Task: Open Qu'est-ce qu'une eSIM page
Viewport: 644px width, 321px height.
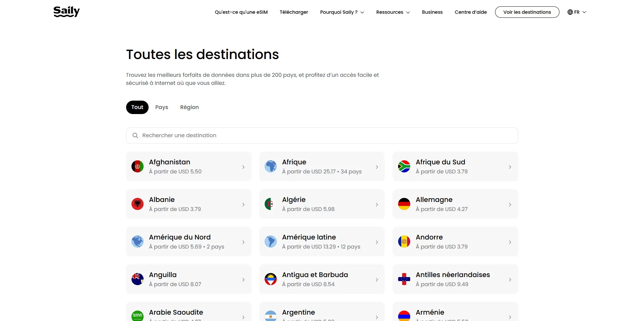Action: 241,12
